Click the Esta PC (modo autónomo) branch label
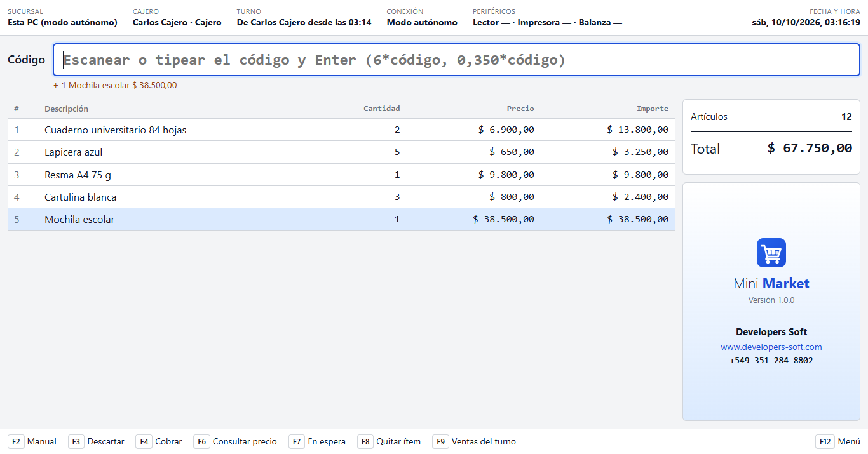The image size is (868, 454). 63,22
